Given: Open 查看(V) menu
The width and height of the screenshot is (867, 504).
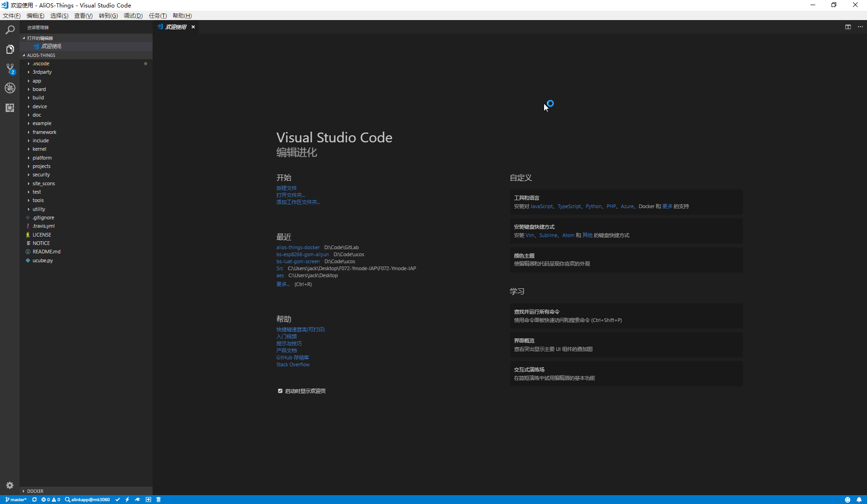Looking at the screenshot, I should pos(84,16).
